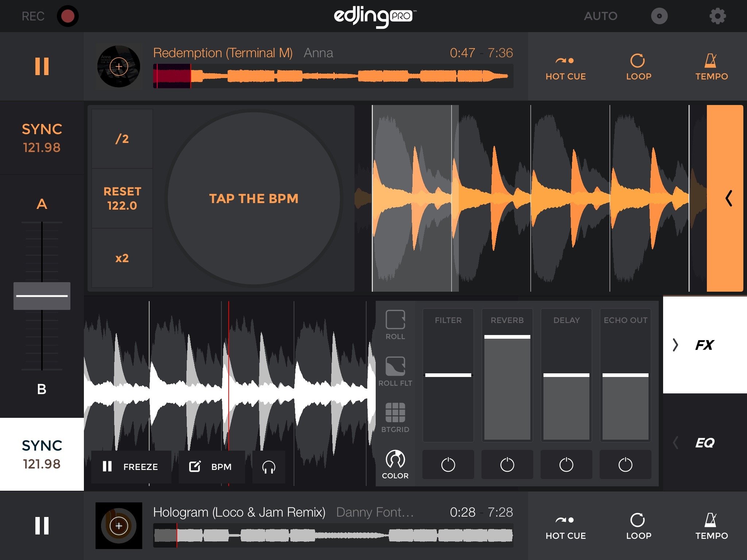Open the BTGRID beat grid effect

[x=395, y=417]
